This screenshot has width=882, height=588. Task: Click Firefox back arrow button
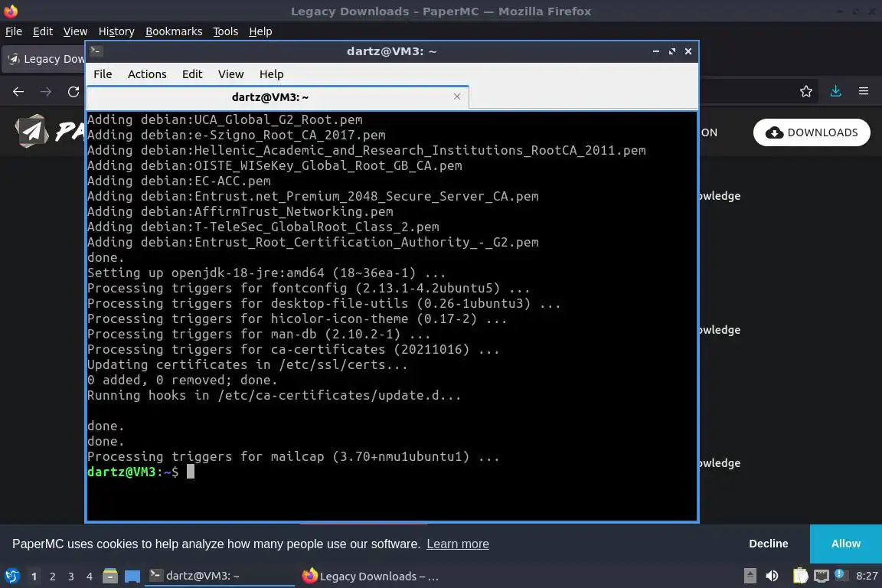pos(18,92)
